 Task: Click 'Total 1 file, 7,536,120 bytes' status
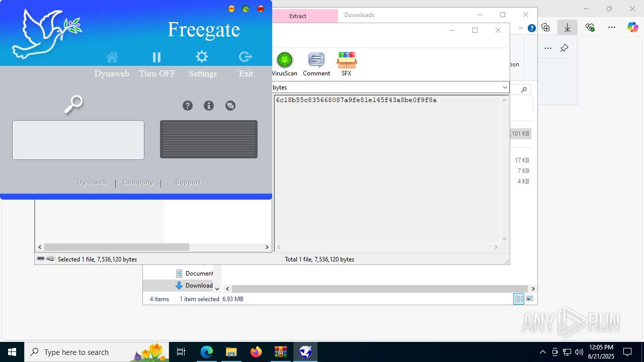pos(319,259)
